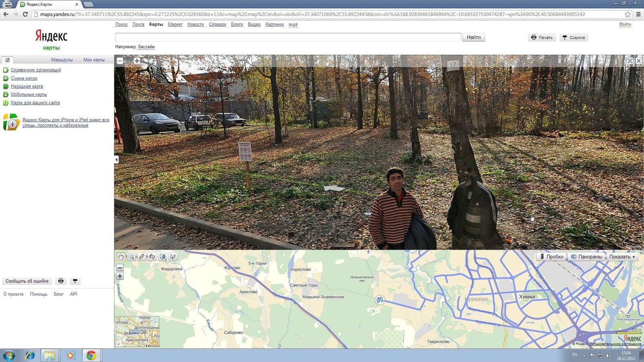
Task: Close the street panorama viewer
Action: (x=639, y=61)
